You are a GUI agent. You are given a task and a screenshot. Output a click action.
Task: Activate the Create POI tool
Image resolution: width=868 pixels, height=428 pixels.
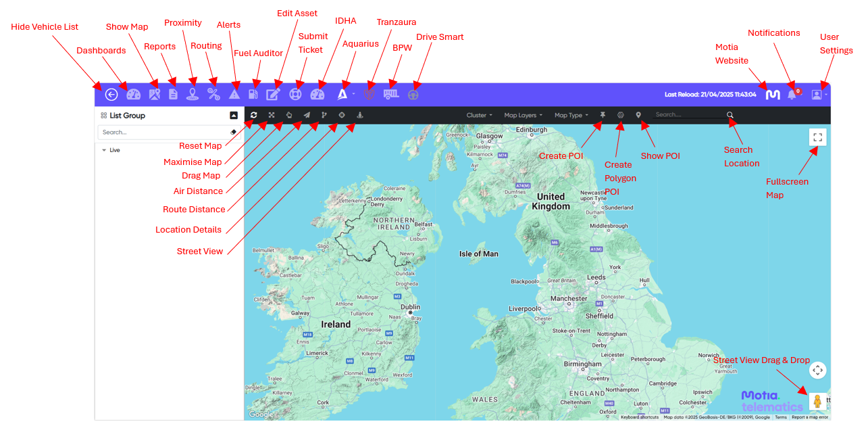[602, 115]
